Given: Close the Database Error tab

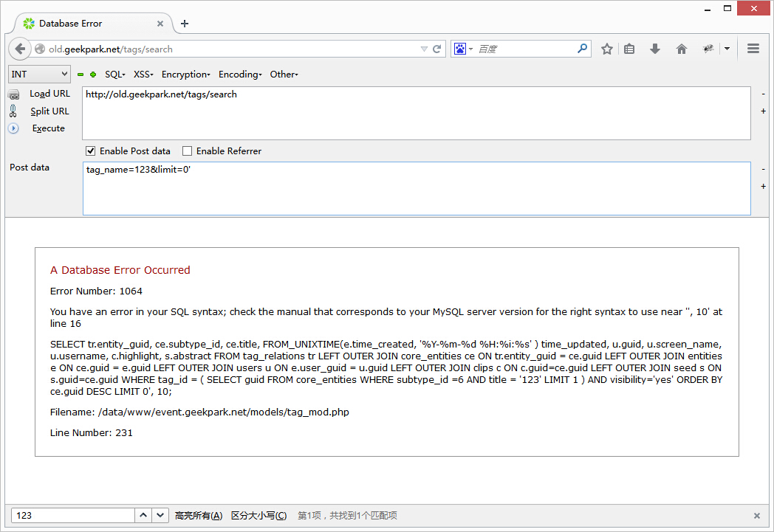Looking at the screenshot, I should [x=160, y=24].
